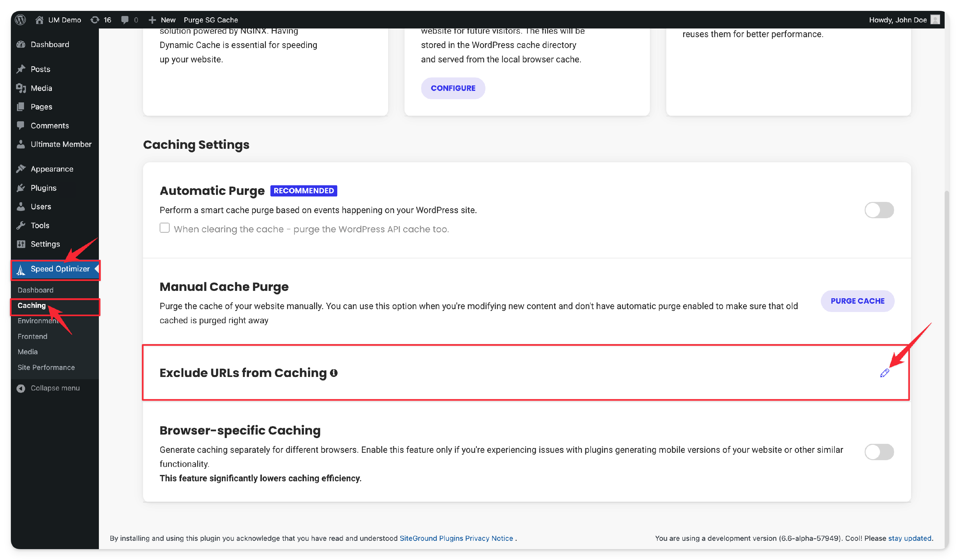Screen dimensions: 960x560
Task: Click the UM Demo site name
Action: coord(65,20)
